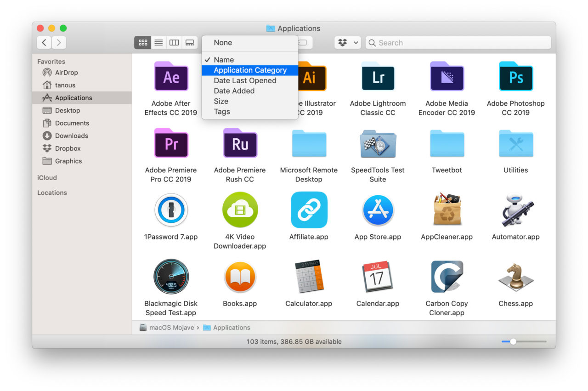Switch to list view
Image resolution: width=588 pixels, height=391 pixels.
(158, 43)
